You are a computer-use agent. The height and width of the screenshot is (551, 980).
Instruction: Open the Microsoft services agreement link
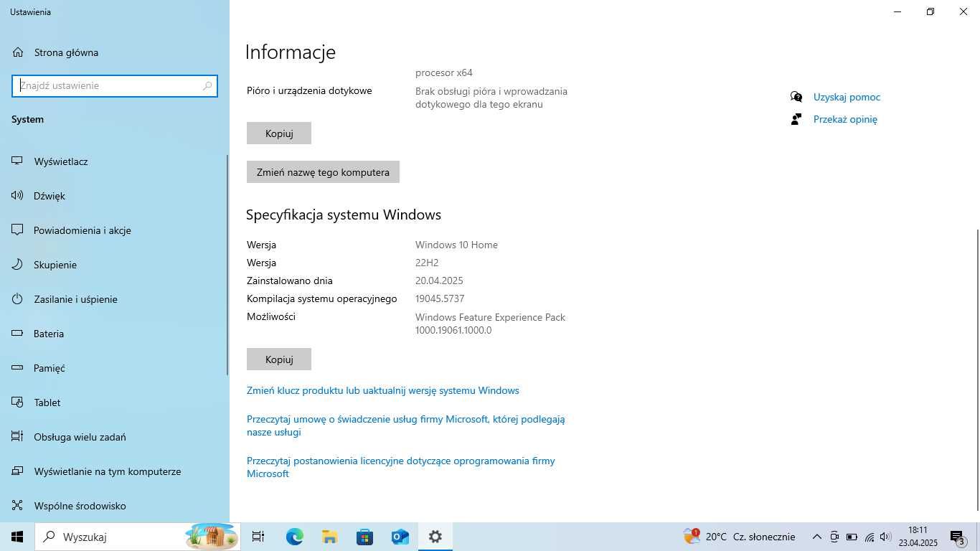pos(406,425)
